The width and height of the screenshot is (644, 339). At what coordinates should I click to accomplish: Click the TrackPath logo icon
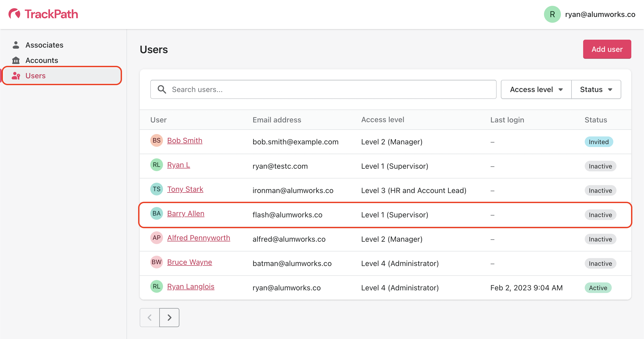click(x=15, y=14)
